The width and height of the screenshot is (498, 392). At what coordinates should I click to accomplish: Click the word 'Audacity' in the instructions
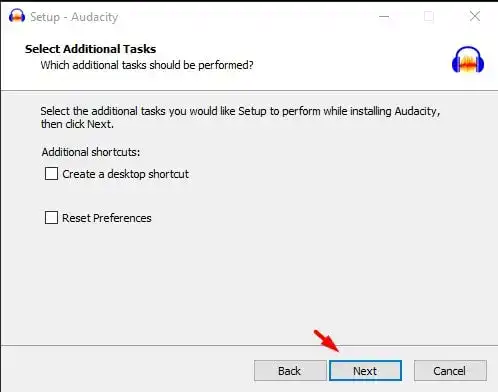click(x=416, y=111)
